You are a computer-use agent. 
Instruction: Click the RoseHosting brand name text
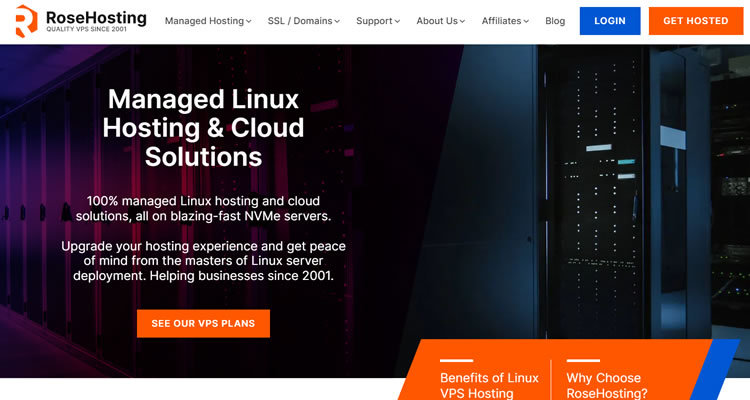(x=96, y=17)
